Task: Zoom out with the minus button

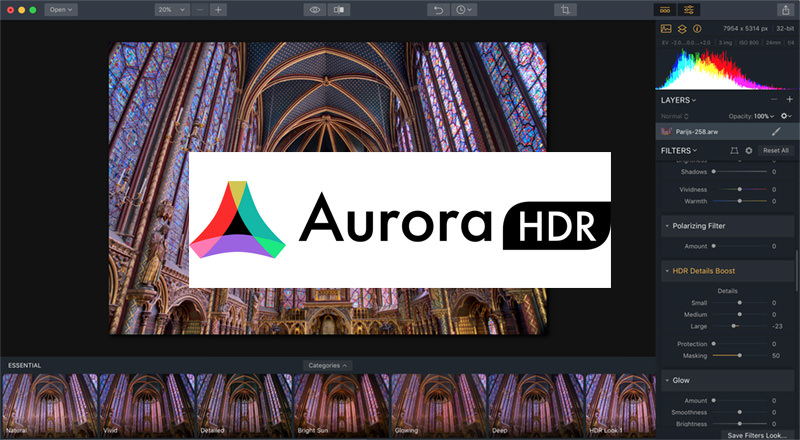Action: 200,10
